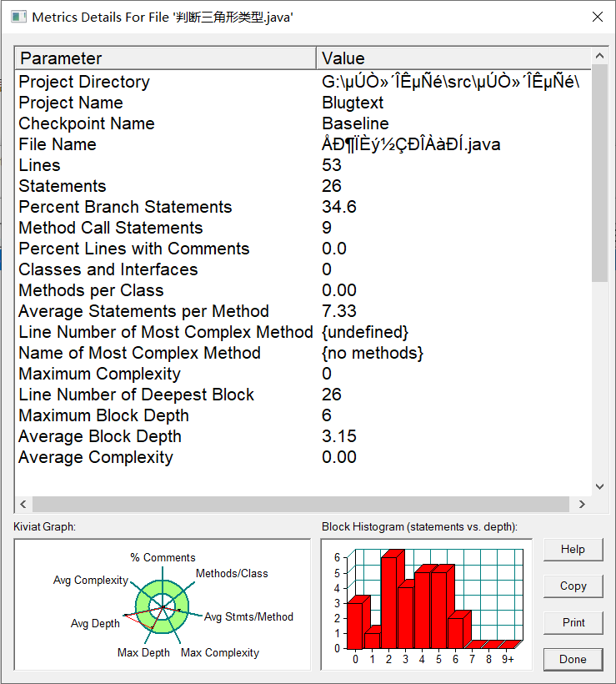The height and width of the screenshot is (684, 616).
Task: Select Line Number of Most Complex Method
Action: pyautogui.click(x=303, y=332)
